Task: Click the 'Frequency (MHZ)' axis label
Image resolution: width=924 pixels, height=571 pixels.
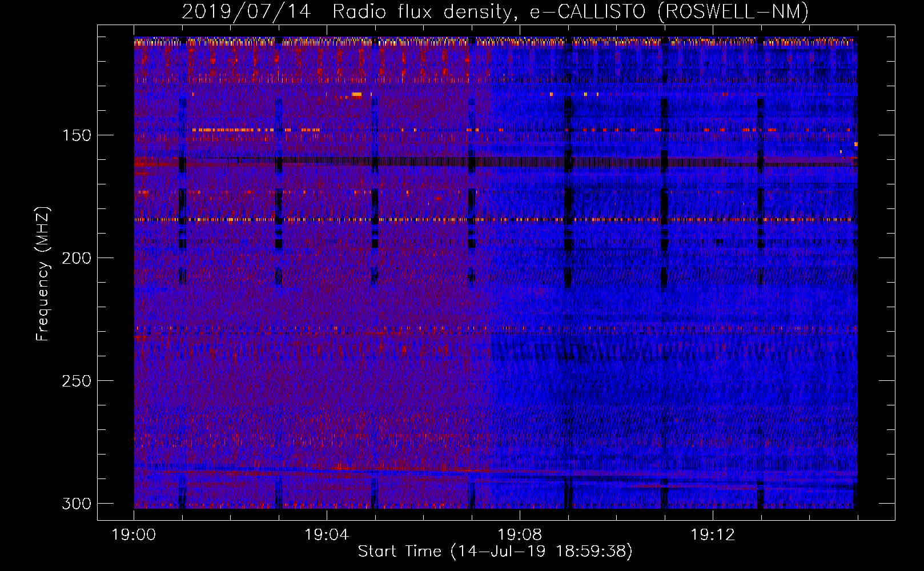Action: pos(43,274)
